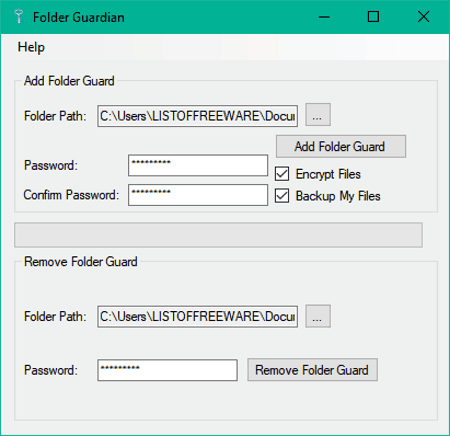Select the Password field beside Remove Folder Guard button

167,370
